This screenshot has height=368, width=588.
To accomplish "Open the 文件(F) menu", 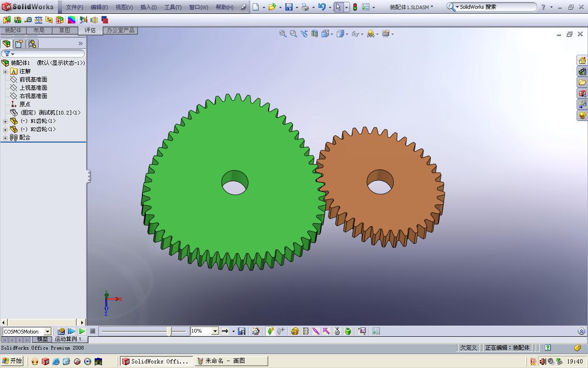I will pos(74,7).
